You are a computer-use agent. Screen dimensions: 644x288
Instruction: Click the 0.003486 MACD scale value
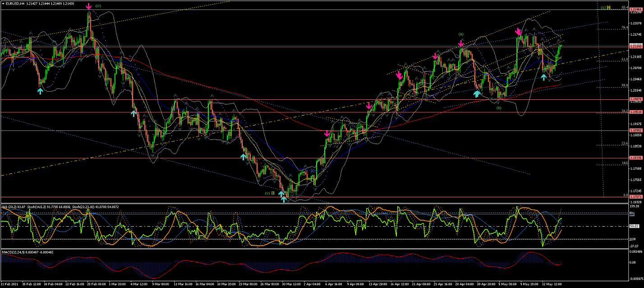coord(636,251)
